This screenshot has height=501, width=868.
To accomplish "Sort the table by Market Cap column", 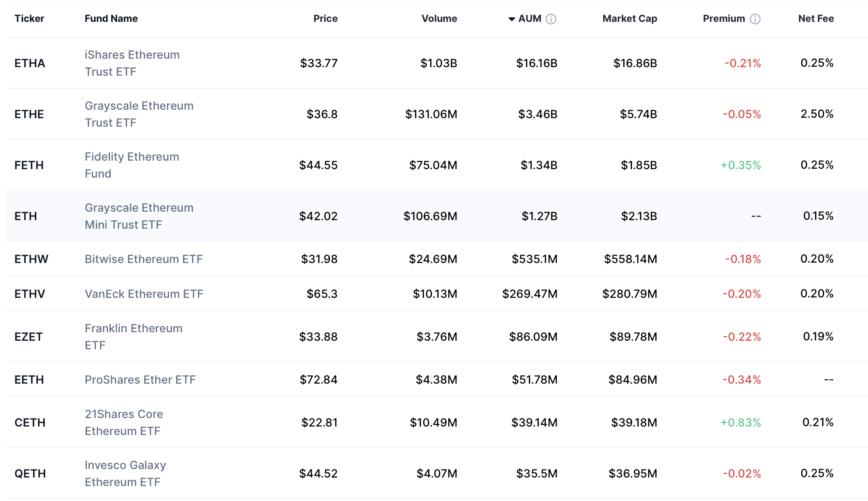I will [629, 18].
